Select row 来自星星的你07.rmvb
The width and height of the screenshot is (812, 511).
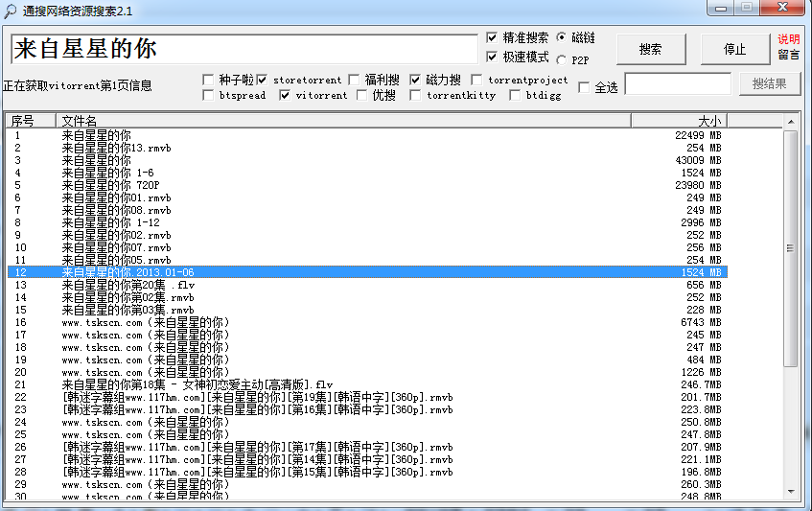pos(367,247)
